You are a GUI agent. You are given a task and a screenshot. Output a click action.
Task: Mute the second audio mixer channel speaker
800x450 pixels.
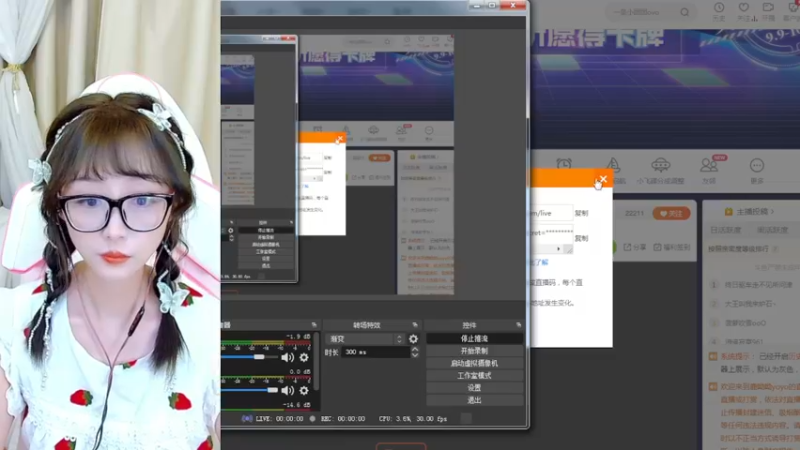point(287,390)
